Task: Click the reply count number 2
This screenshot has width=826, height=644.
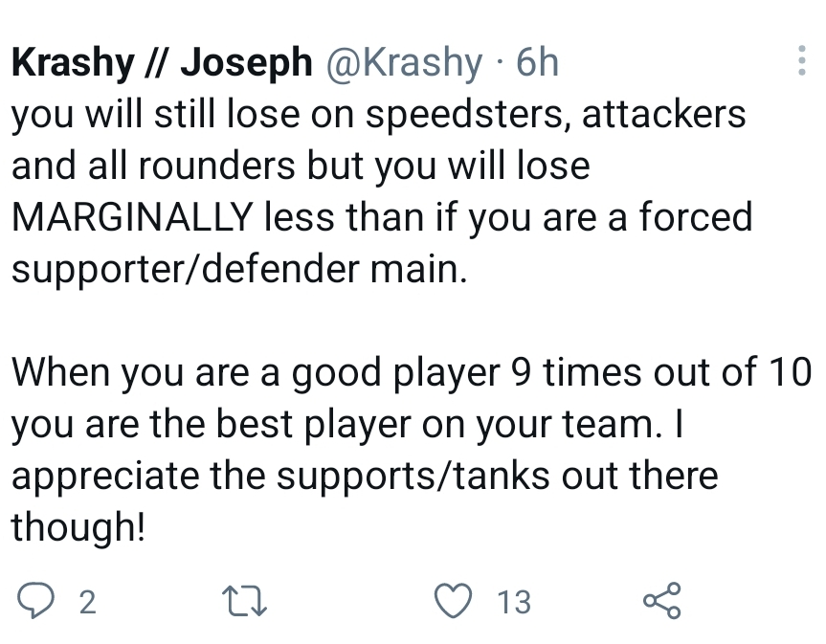Action: click(87, 602)
